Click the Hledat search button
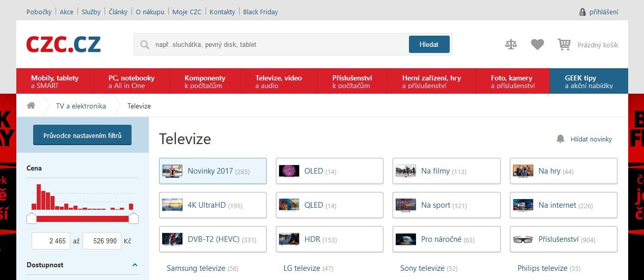Viewport: 644px width, 280px height. point(429,44)
